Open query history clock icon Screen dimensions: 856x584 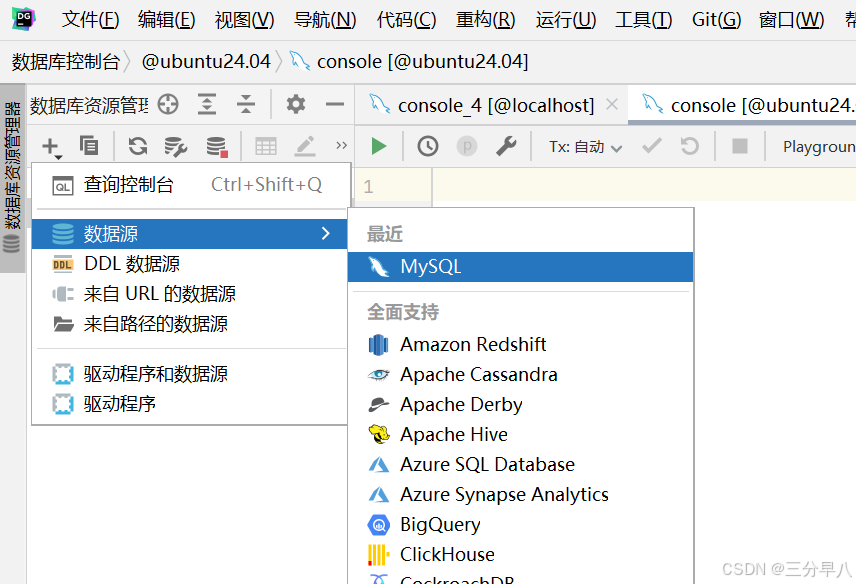428,146
